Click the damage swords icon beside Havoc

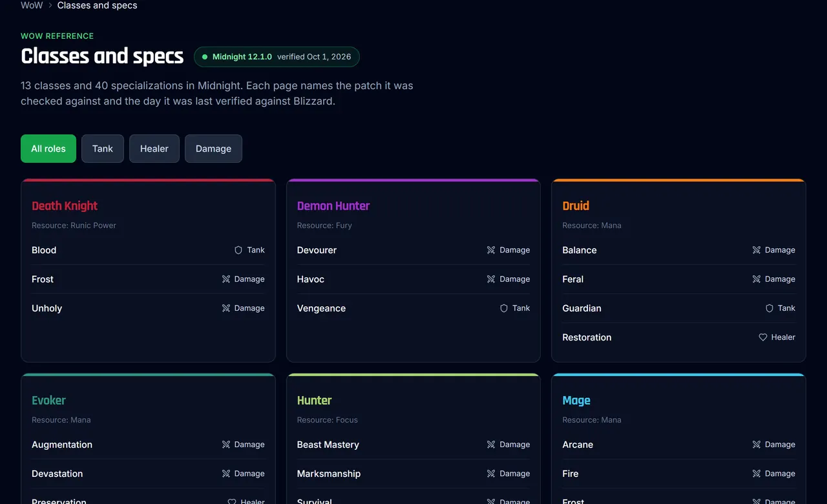click(x=491, y=279)
